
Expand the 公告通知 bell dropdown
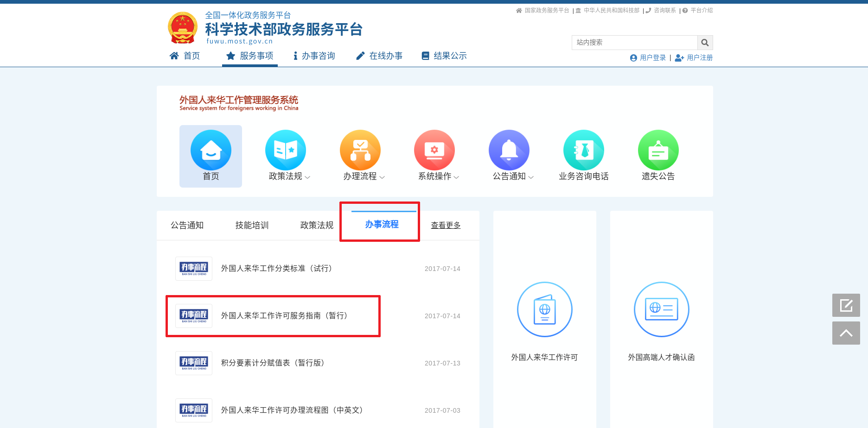(513, 176)
